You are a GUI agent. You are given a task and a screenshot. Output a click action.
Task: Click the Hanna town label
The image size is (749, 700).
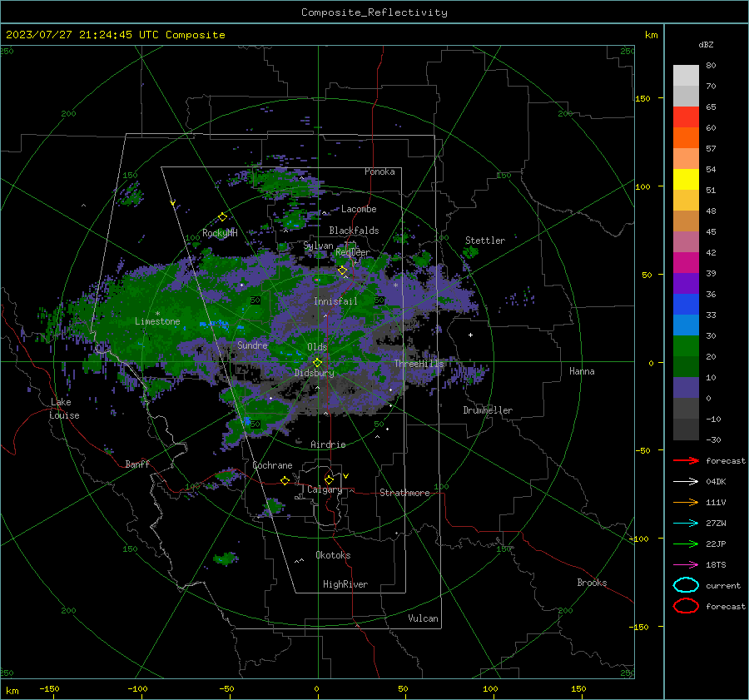coord(582,371)
